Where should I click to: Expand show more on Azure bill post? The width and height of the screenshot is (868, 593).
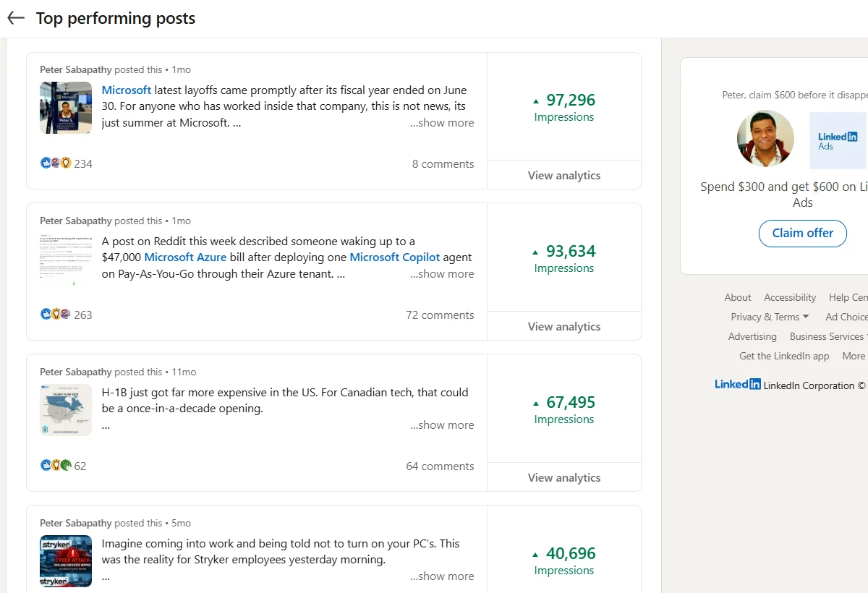442,274
